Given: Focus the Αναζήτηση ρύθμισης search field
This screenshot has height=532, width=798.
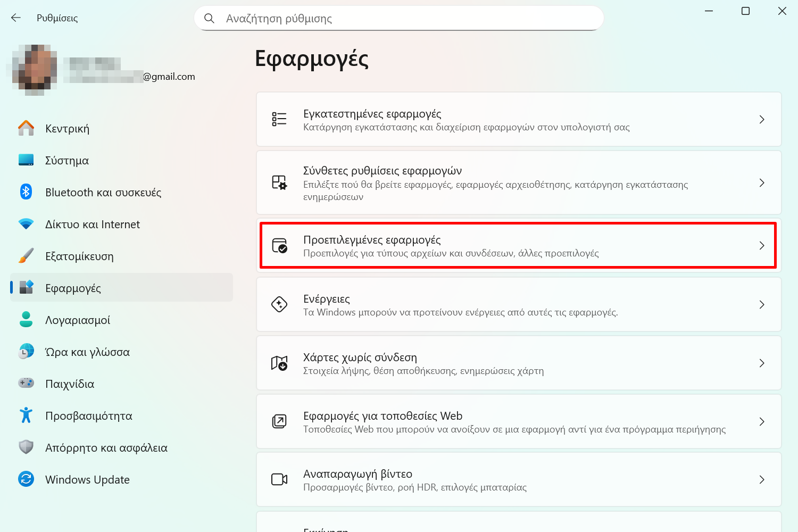Looking at the screenshot, I should coord(399,19).
